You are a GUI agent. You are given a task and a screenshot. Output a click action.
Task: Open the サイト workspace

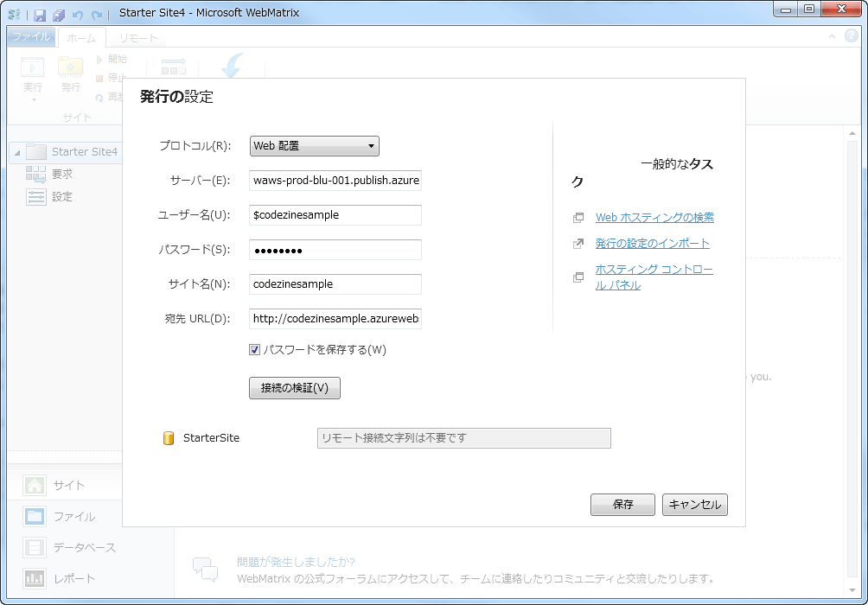click(65, 486)
